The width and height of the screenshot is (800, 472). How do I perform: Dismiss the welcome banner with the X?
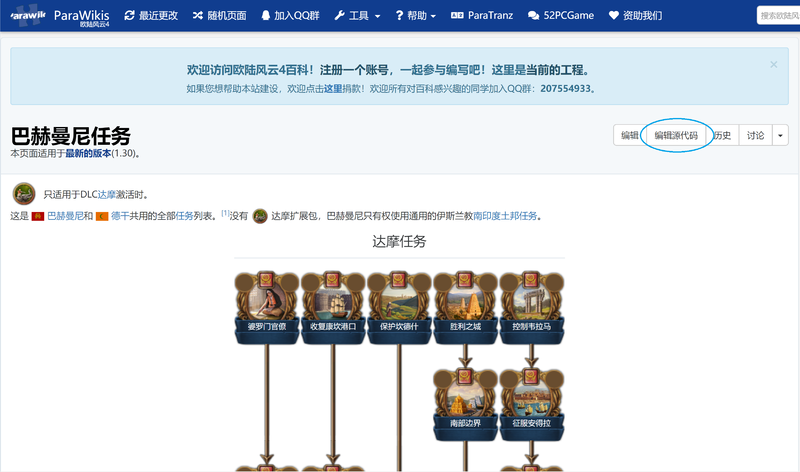tap(773, 64)
